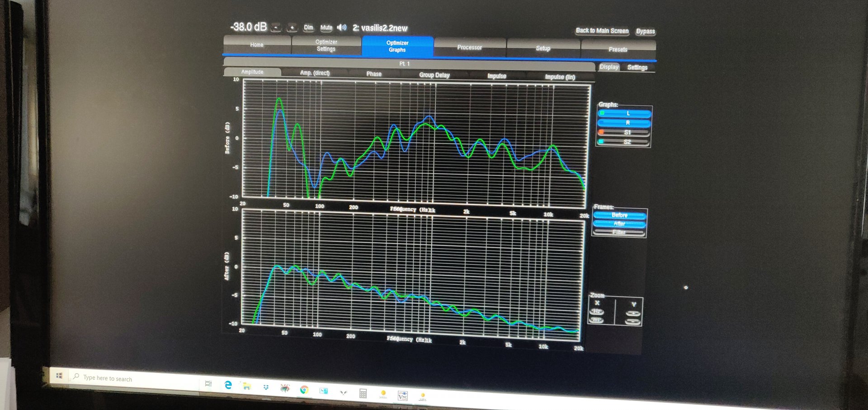
Task: Select the Optimizer Graphs tab
Action: coord(397,46)
